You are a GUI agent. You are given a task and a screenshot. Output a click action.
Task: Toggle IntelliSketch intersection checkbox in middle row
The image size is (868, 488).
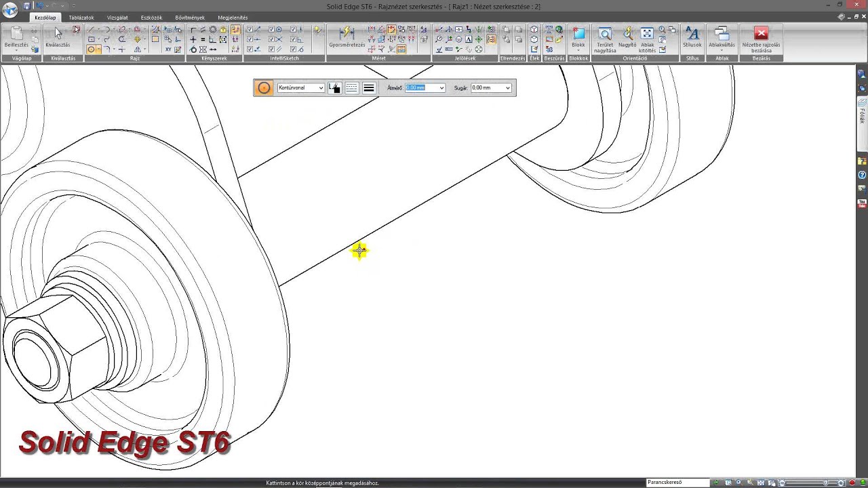[x=271, y=39]
